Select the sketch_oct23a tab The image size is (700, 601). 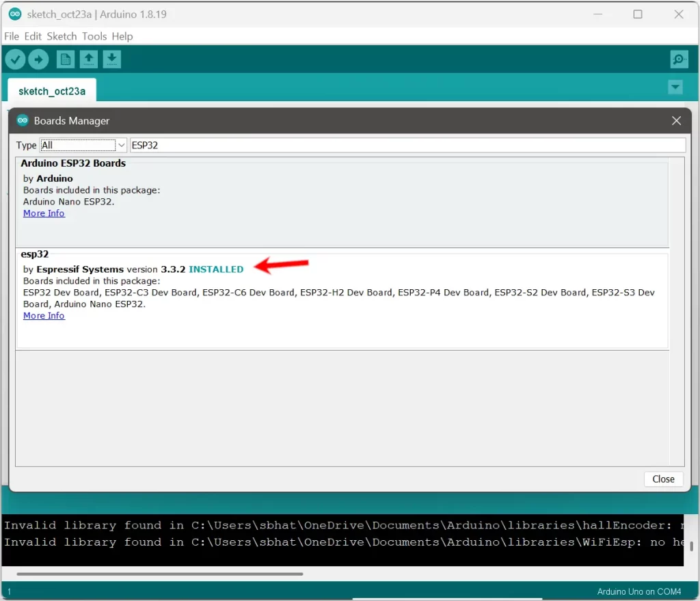coord(52,91)
